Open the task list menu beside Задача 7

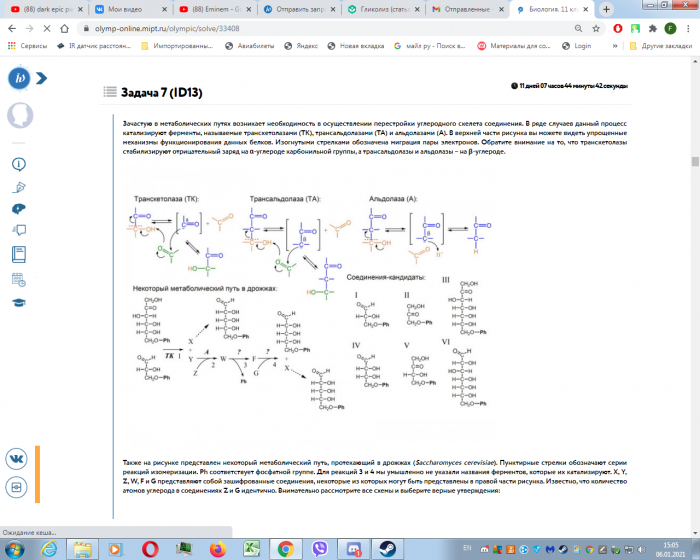109,92
